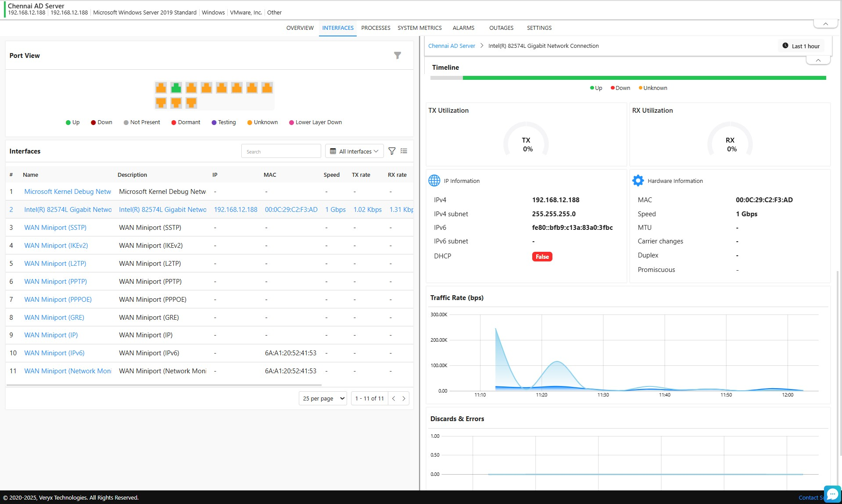Toggle the Lower Layer Down legend item
Viewport: 842px width, 504px height.
pyautogui.click(x=315, y=122)
